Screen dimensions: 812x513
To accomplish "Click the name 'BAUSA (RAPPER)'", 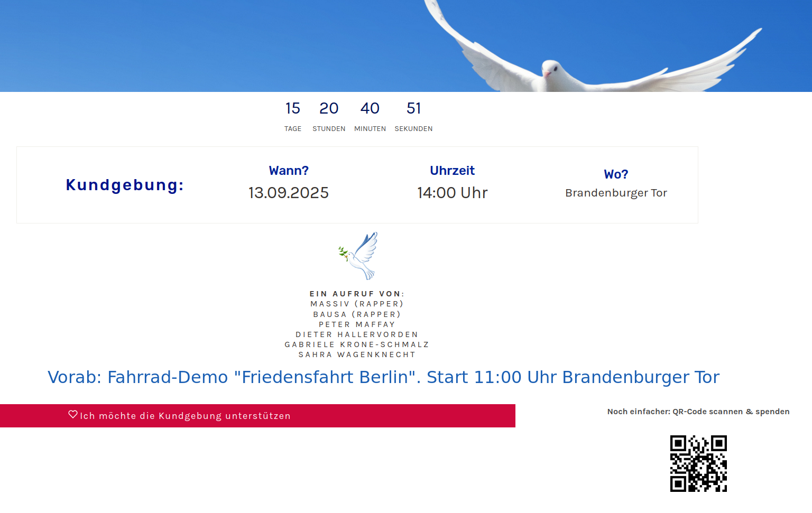I will pos(357,314).
